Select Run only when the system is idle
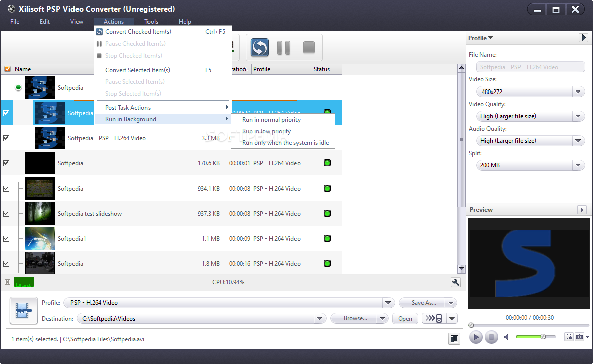This screenshot has width=593, height=364. (283, 143)
